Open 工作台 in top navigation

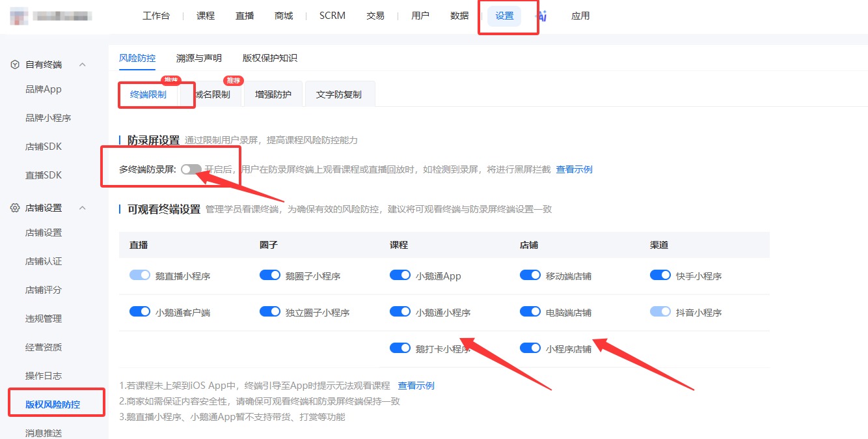[156, 16]
